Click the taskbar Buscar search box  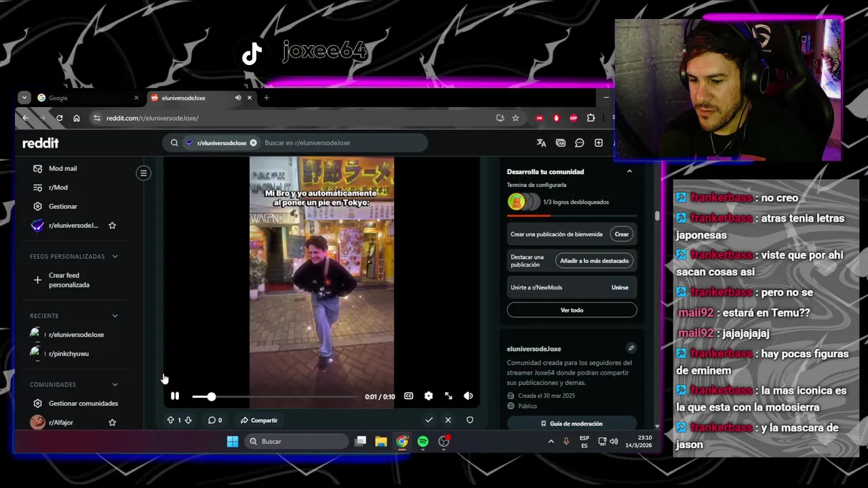[296, 441]
